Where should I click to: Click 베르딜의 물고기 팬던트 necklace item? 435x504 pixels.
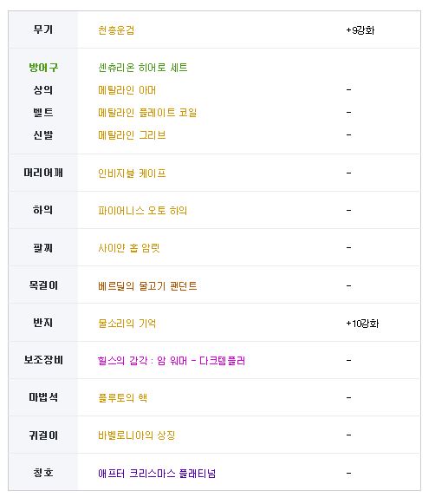coord(147,285)
